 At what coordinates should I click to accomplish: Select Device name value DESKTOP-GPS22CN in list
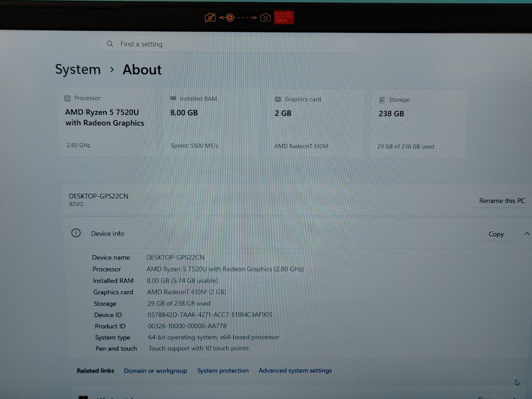tap(175, 257)
